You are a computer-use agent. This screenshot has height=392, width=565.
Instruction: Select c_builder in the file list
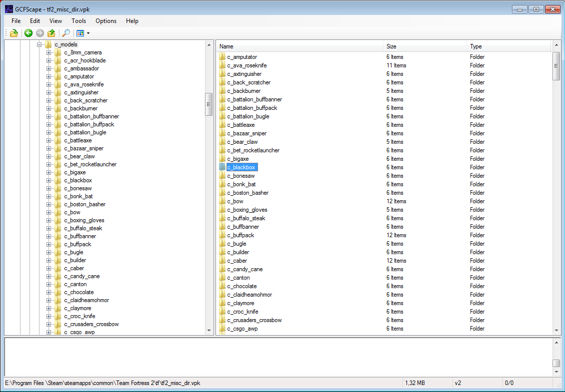click(x=238, y=252)
